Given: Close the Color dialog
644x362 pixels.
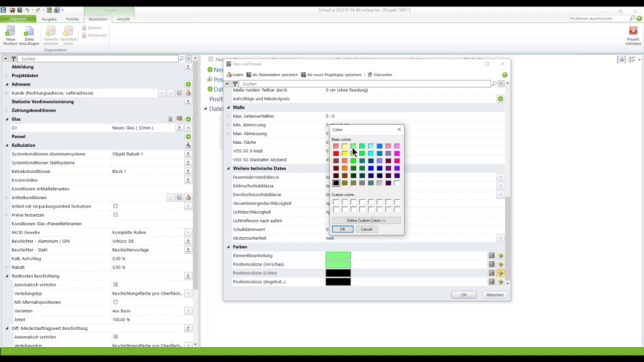Looking at the screenshot, I should tap(399, 130).
